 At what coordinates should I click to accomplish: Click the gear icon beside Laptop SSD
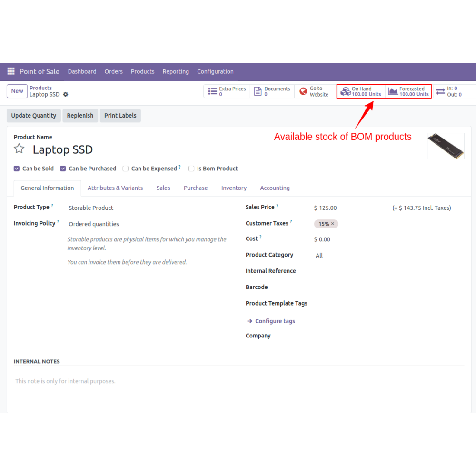[x=66, y=94]
